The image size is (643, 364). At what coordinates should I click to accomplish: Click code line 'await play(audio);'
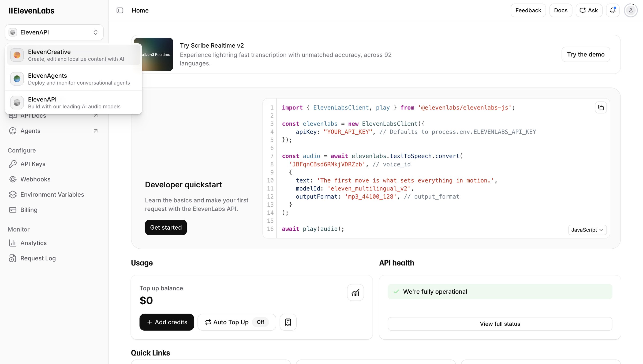pos(313,229)
